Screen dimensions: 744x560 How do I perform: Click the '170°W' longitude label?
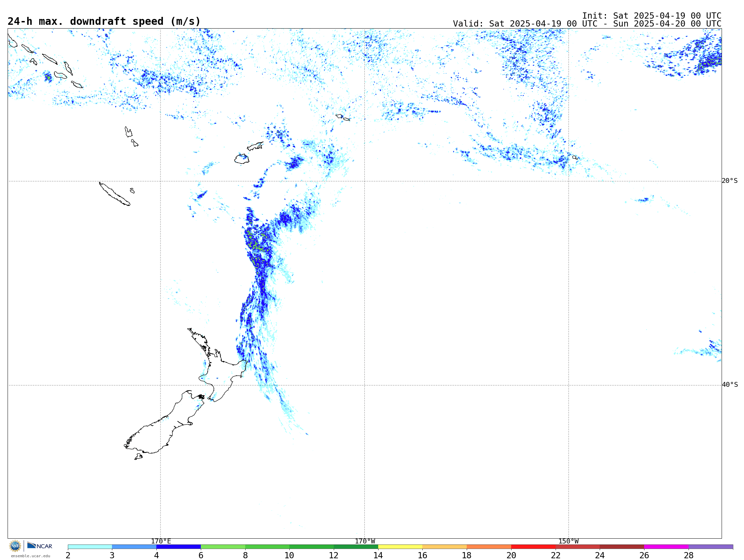click(x=365, y=541)
